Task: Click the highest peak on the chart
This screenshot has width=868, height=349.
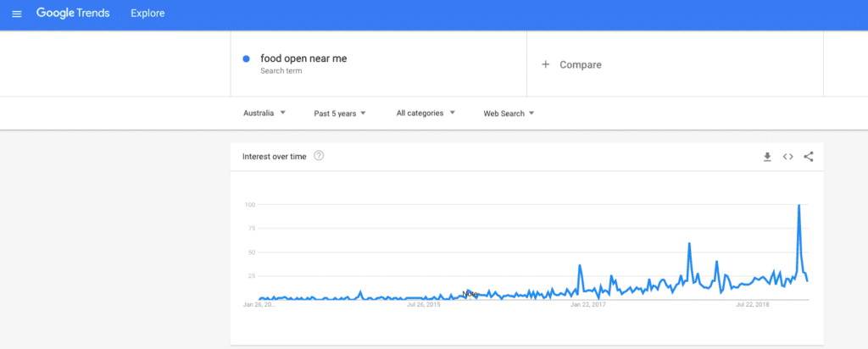Action: (x=798, y=206)
